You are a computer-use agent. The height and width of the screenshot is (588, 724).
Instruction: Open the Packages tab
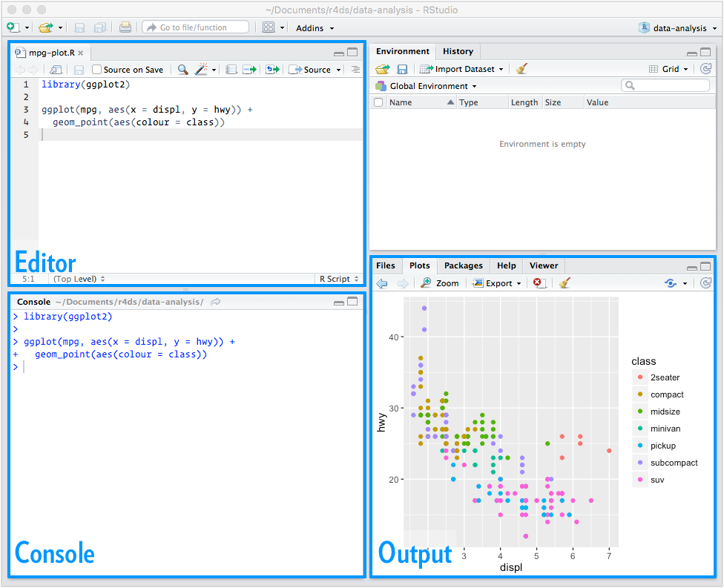(x=463, y=265)
